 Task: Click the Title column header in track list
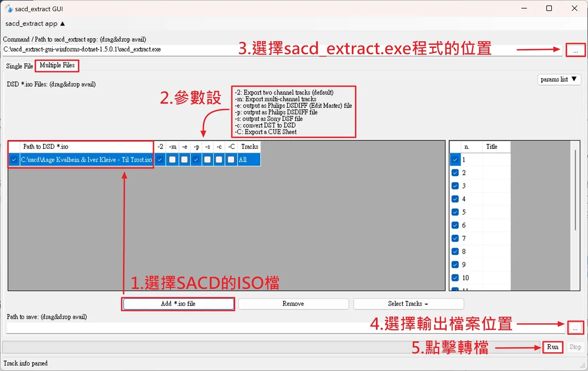click(x=496, y=147)
